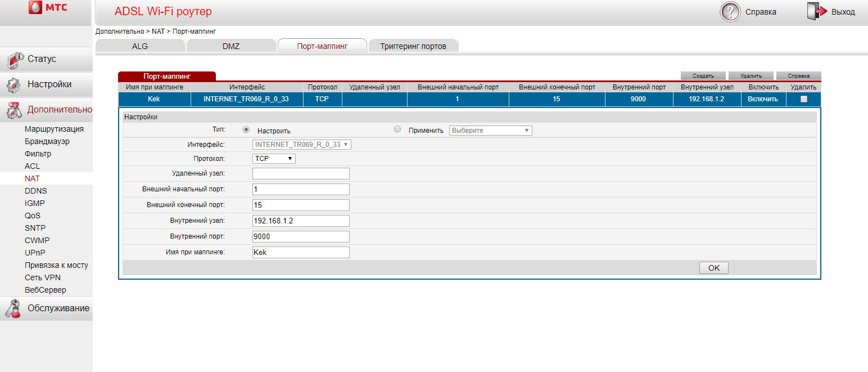Image resolution: width=868 pixels, height=372 pixels.
Task: Go to Брандмауэр in sidebar
Action: tap(47, 141)
